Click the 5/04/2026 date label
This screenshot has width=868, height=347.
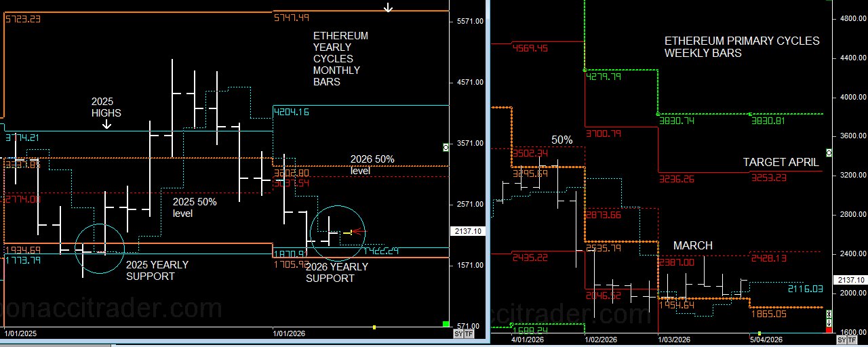(x=766, y=339)
